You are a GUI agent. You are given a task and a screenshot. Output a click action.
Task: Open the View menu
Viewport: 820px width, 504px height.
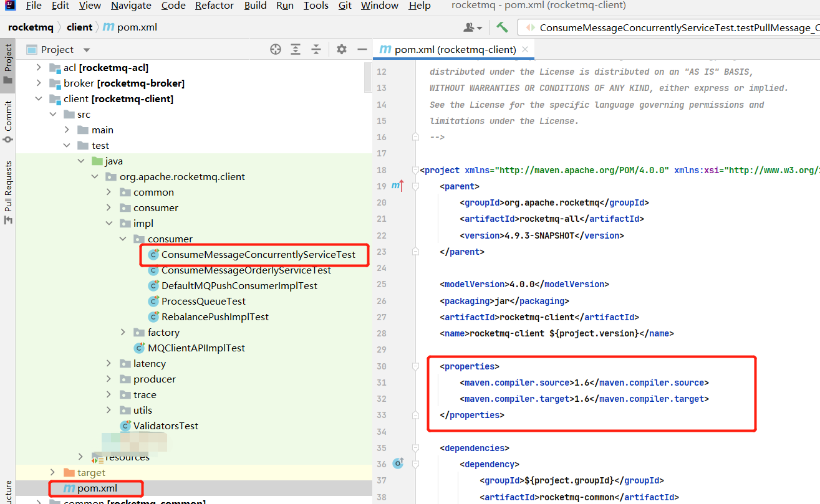(90, 6)
